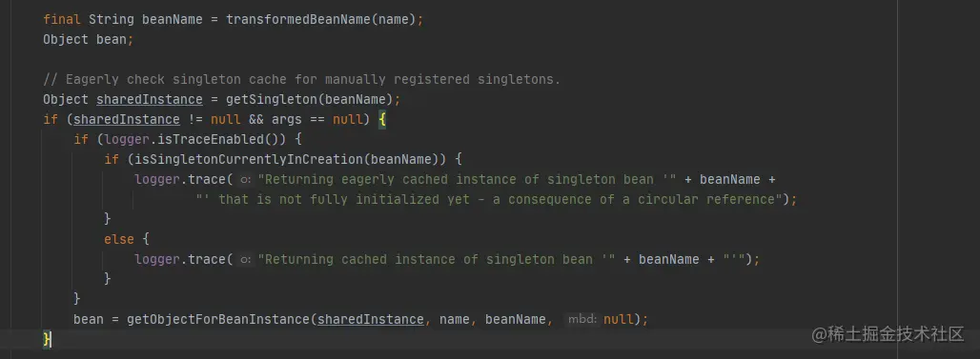Viewport: 980px width, 359px height.
Task: Click the 'mbd:' parameter hint
Action: coord(582,320)
